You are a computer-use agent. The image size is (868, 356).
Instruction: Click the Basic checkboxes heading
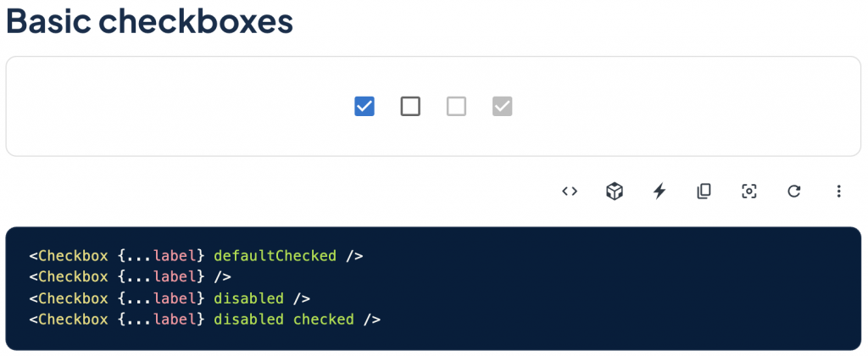[x=150, y=22]
